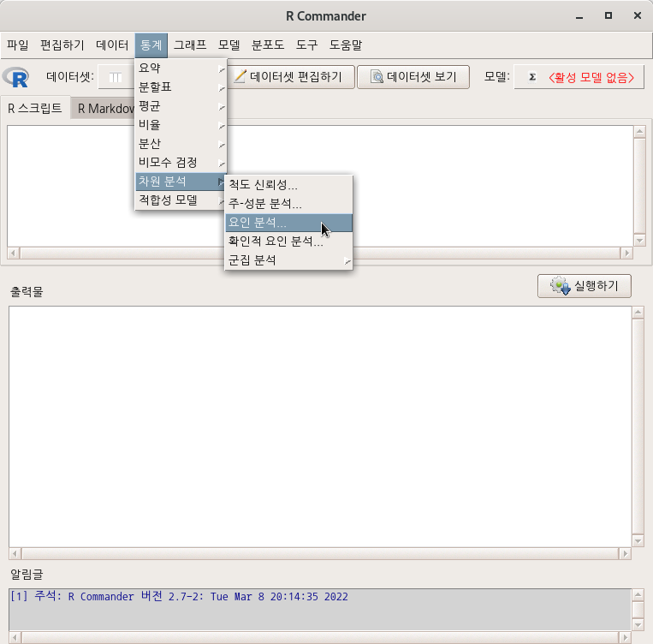Choose 주-성분 분석... from submenu
The image size is (653, 644).
[x=288, y=204]
